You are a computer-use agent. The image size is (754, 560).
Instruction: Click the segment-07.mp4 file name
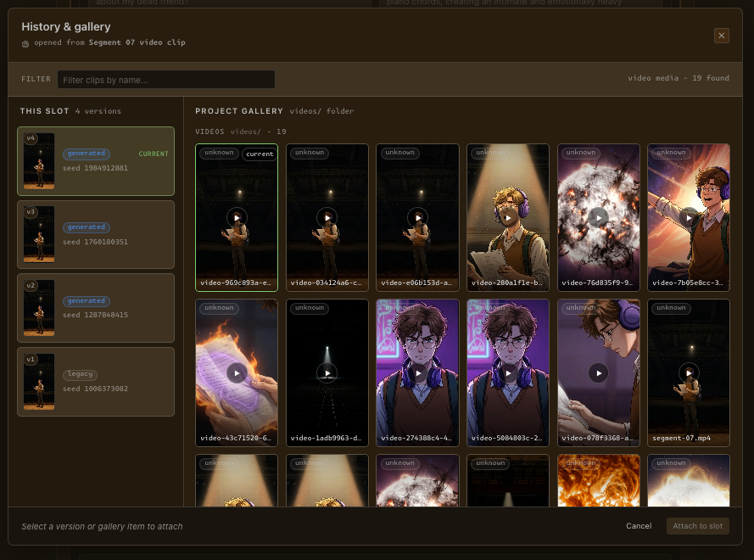click(681, 439)
